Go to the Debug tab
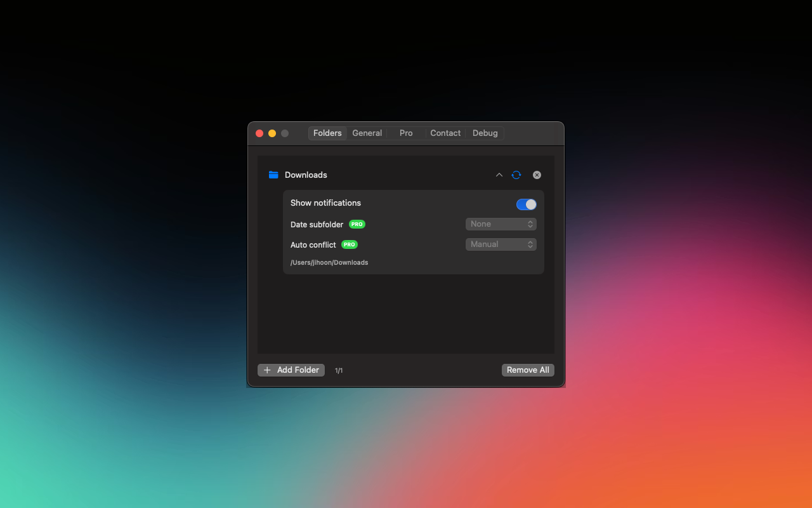This screenshot has width=812, height=508. click(x=485, y=133)
